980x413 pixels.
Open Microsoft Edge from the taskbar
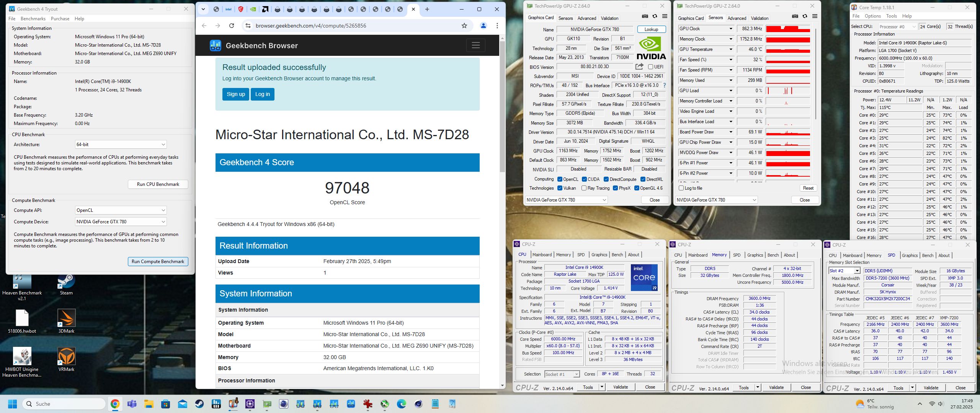coord(401,404)
